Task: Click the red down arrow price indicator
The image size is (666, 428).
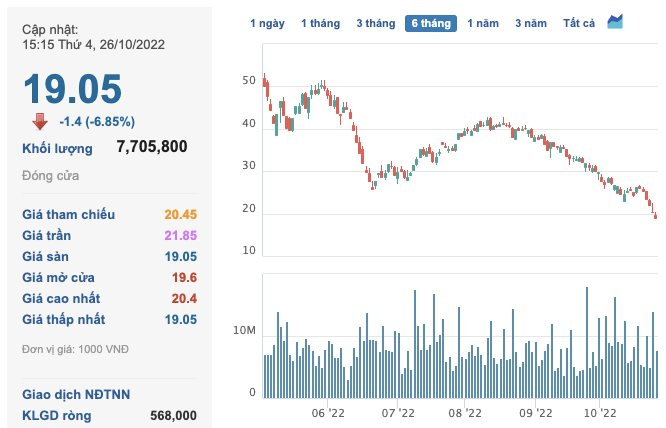Action: coord(40,121)
